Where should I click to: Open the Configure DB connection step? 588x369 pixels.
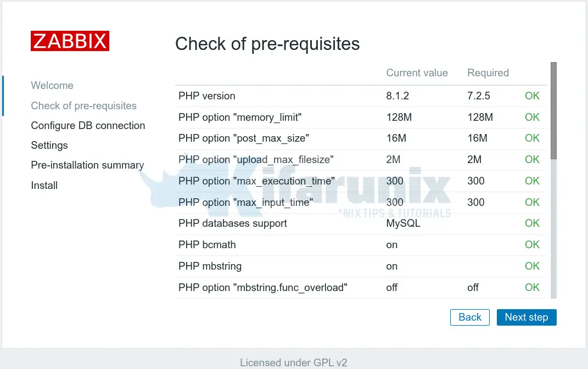coord(88,126)
